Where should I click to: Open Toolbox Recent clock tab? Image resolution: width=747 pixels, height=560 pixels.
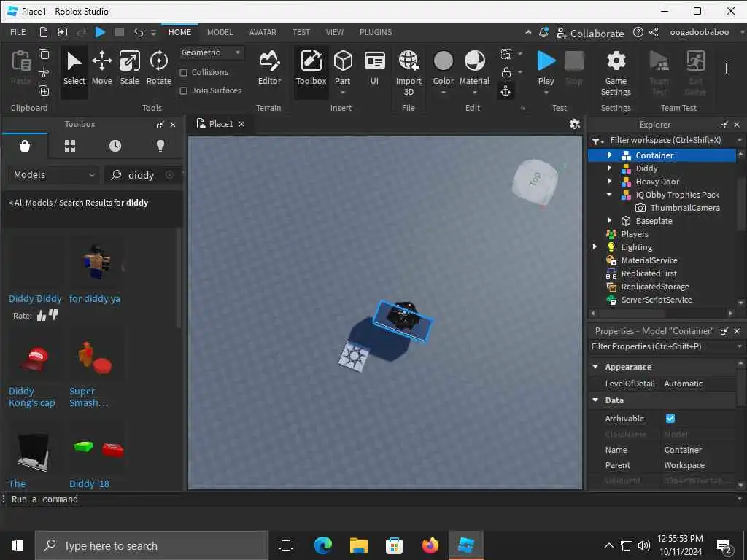(x=115, y=146)
